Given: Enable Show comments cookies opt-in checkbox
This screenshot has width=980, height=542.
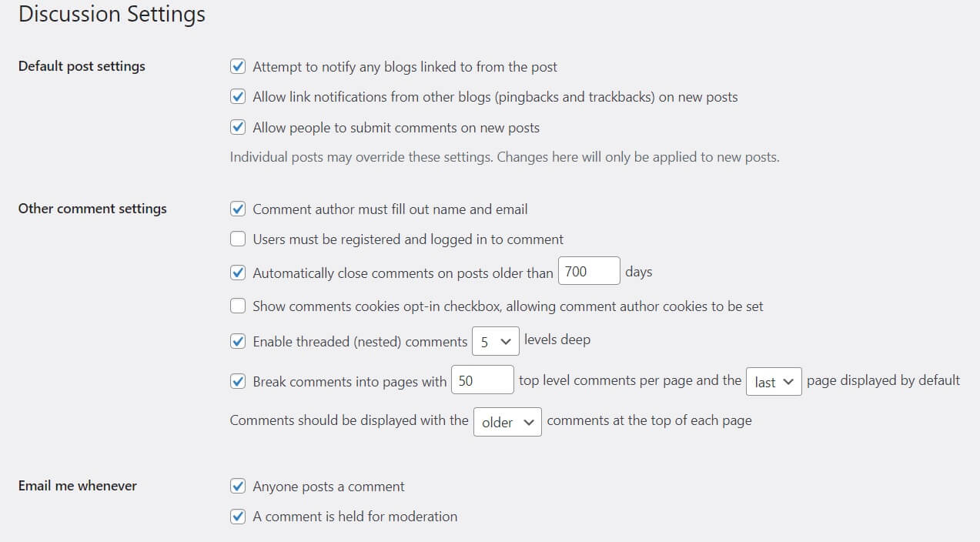Looking at the screenshot, I should [238, 306].
